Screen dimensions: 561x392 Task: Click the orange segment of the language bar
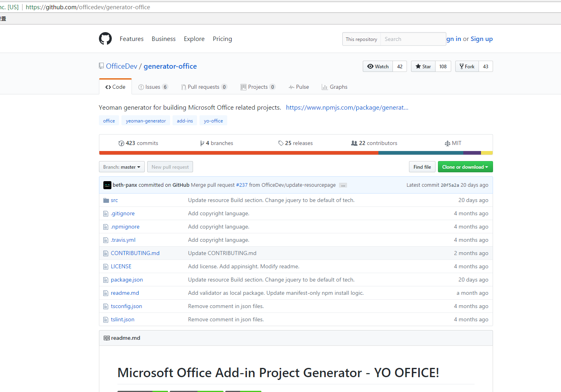[238, 153]
